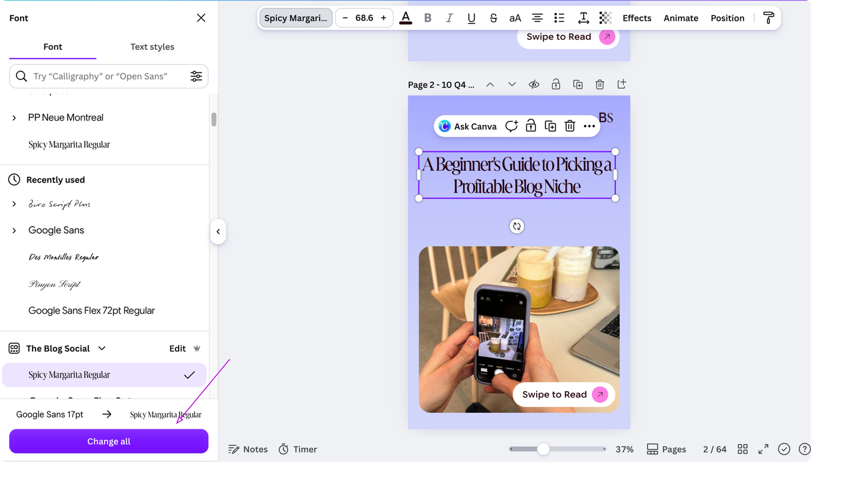Open help question mark button
854x504 pixels.
click(x=805, y=449)
